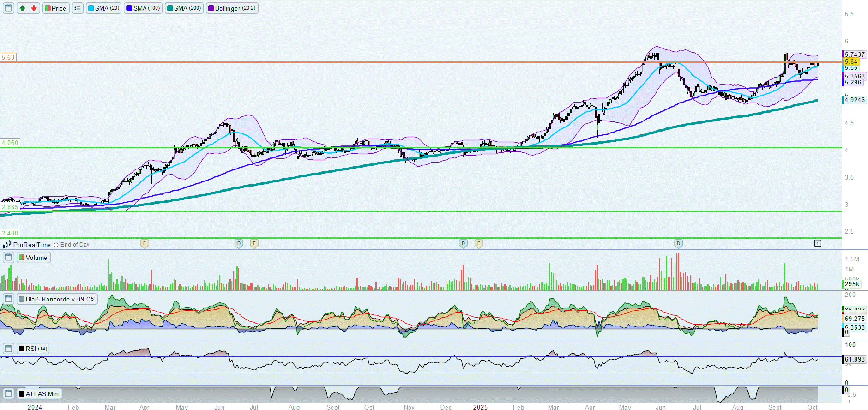Click the RSI panel window icon
The image size is (868, 410).
click(8, 349)
